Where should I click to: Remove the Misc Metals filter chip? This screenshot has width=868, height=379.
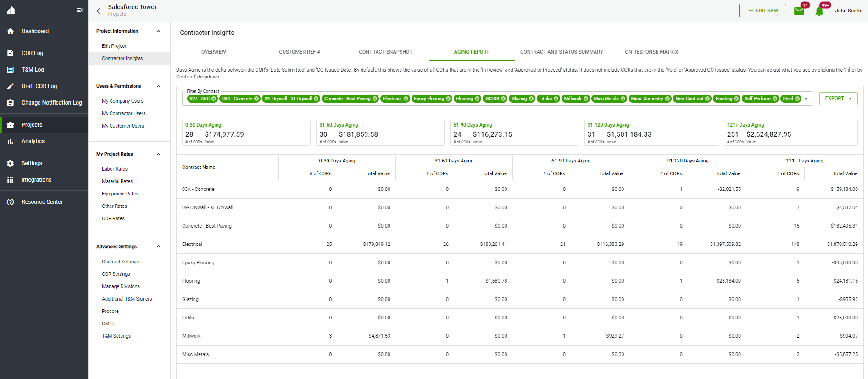[x=623, y=99]
